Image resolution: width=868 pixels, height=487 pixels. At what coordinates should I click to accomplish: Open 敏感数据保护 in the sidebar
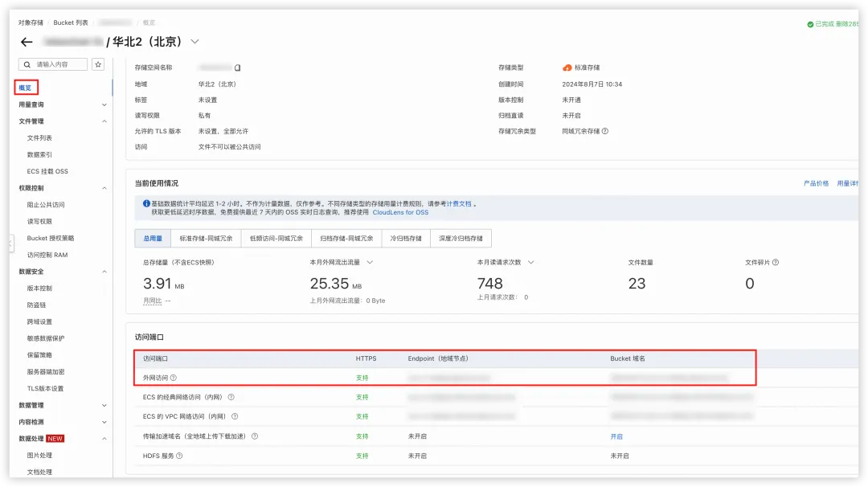46,338
